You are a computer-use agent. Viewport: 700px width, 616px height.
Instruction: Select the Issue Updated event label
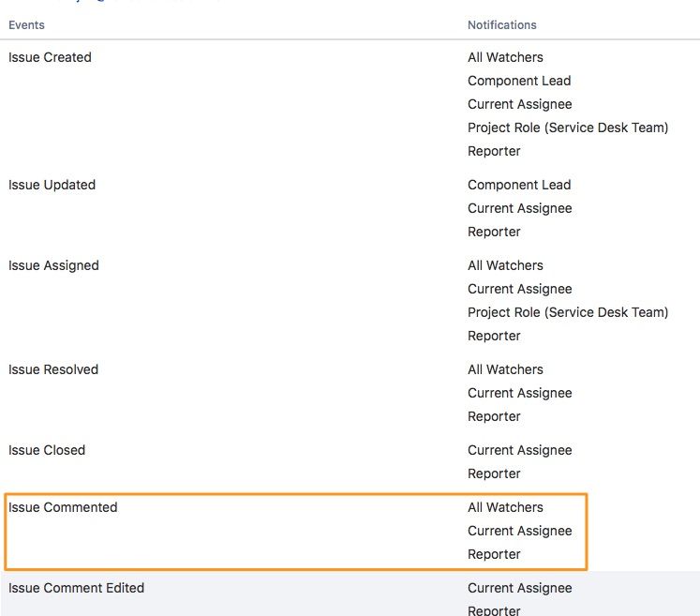(52, 185)
